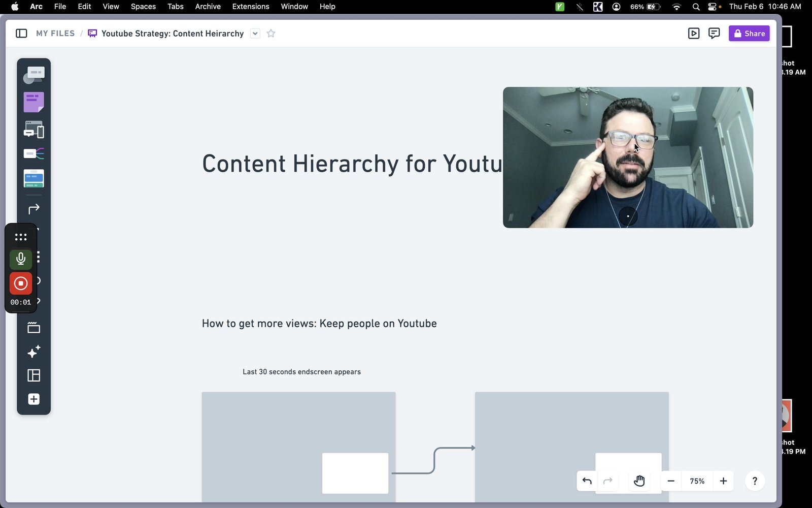Open macOS Control Center

713,7
